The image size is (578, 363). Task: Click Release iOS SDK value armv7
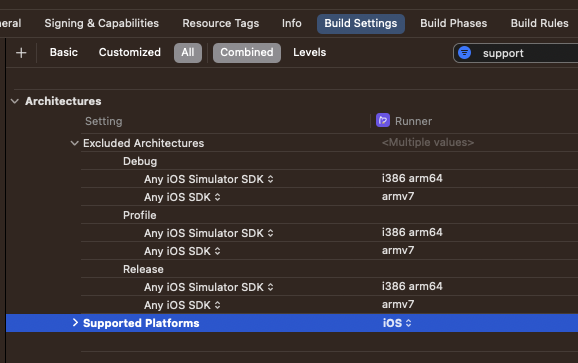[x=398, y=304]
